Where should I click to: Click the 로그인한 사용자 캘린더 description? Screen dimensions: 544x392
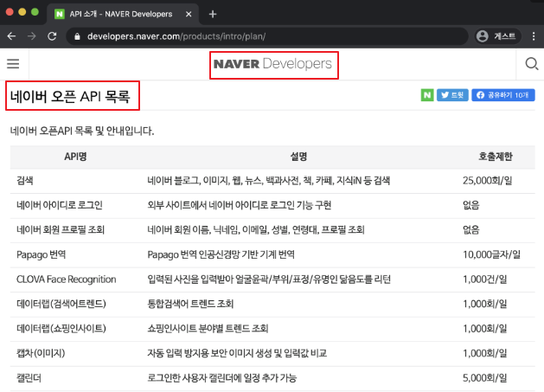pos(221,378)
